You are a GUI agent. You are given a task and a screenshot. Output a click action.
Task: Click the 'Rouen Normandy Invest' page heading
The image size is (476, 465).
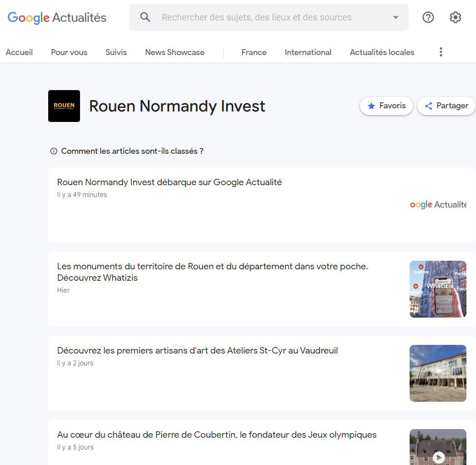click(x=177, y=106)
